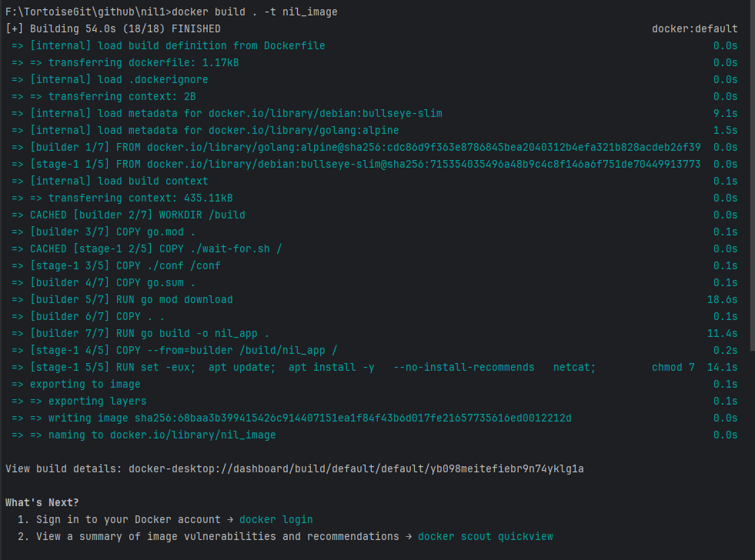The height and width of the screenshot is (560, 755).
Task: Click the What's Next? heading
Action: (x=42, y=502)
